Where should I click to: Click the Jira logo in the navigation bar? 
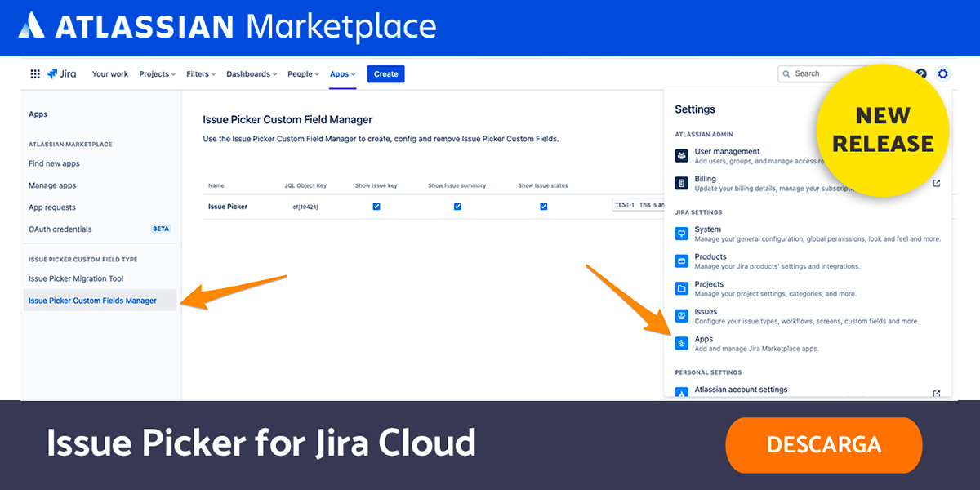point(62,74)
